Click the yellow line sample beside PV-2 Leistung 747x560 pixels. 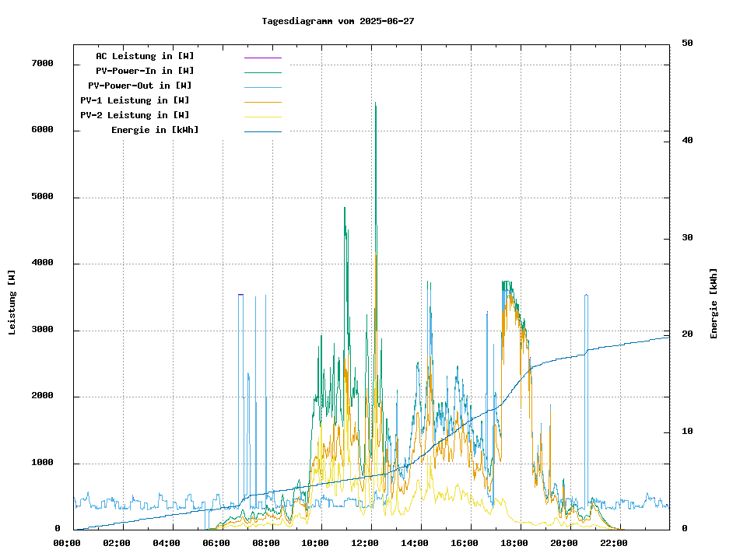coord(262,116)
